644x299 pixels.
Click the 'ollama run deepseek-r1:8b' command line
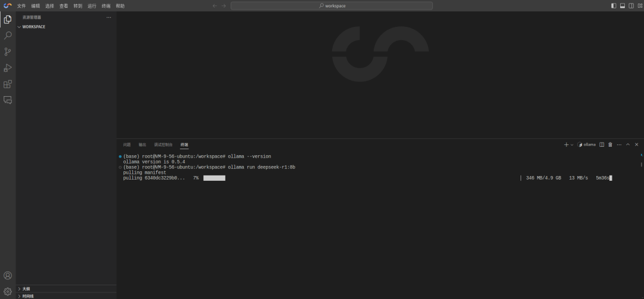pos(262,167)
